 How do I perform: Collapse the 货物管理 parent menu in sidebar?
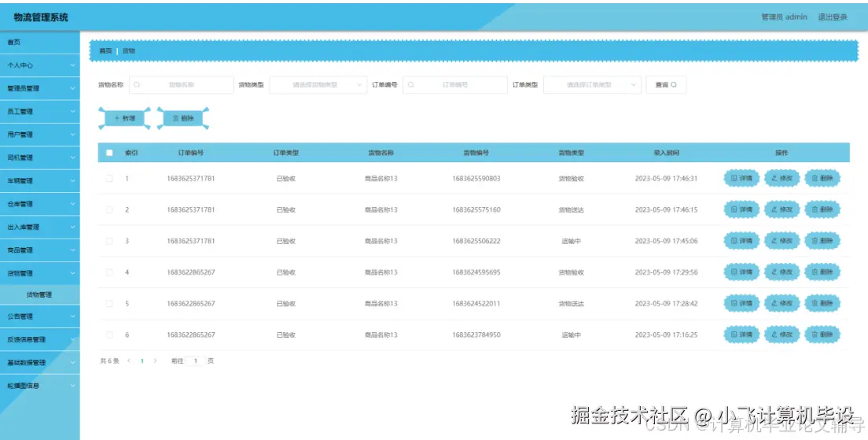[x=40, y=273]
